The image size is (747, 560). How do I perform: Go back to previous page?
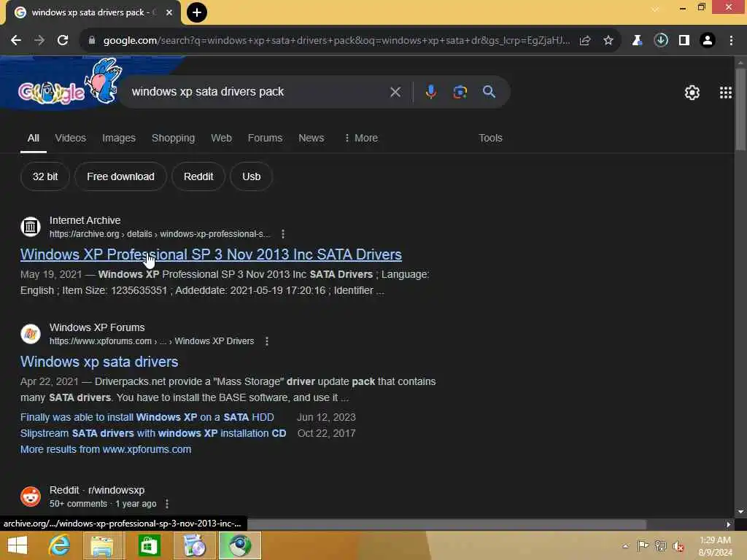(16, 41)
